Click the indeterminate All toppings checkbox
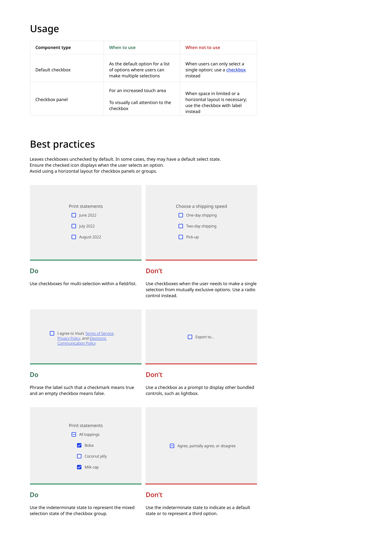Image resolution: width=392 pixels, height=545 pixels. [74, 434]
